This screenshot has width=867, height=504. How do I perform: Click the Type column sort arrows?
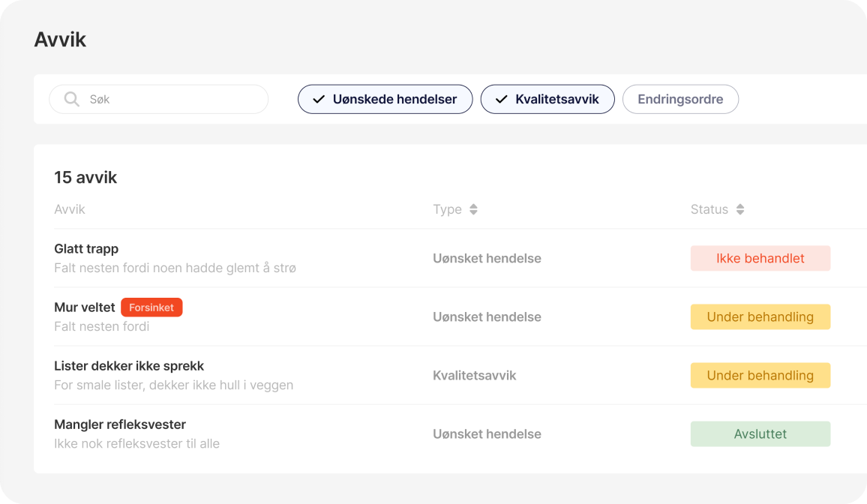coord(473,210)
